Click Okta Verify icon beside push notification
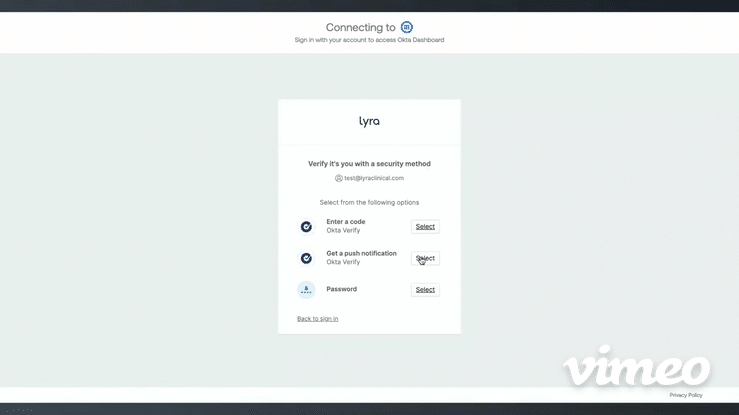This screenshot has height=415, width=739. [x=306, y=258]
